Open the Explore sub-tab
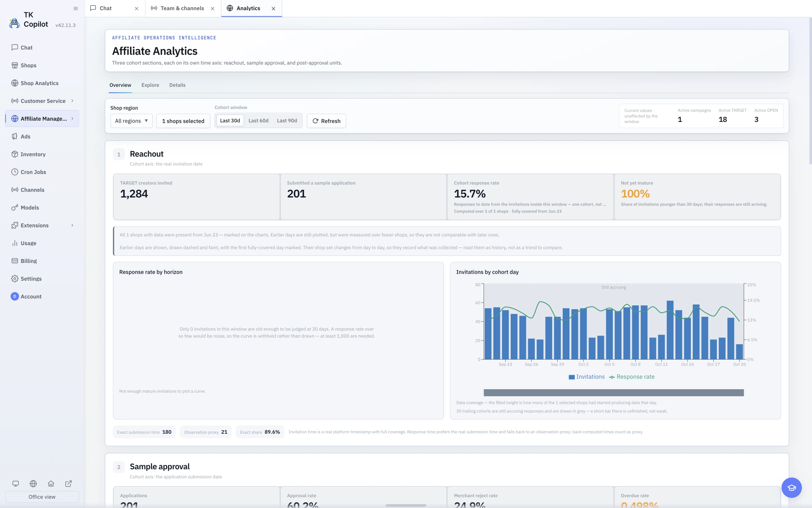Viewport: 812px width, 508px height. point(150,85)
